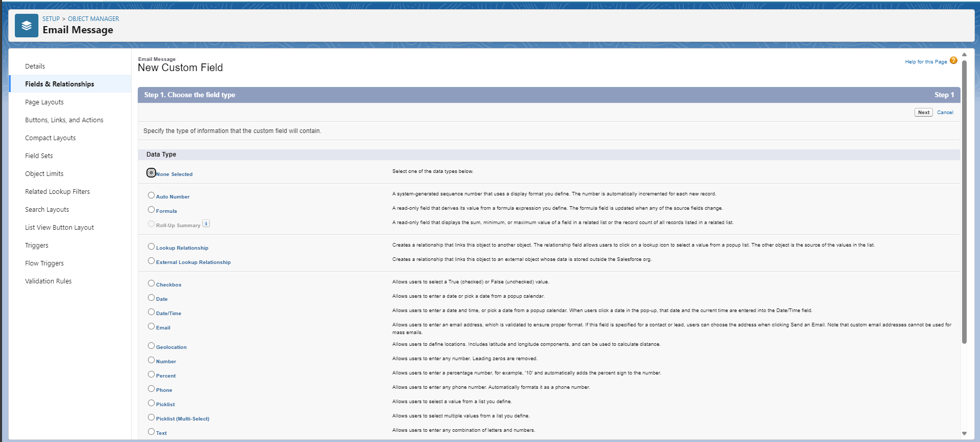Click the Roll-Up Summary info icon
Image resolution: width=980 pixels, height=442 pixels.
[206, 224]
